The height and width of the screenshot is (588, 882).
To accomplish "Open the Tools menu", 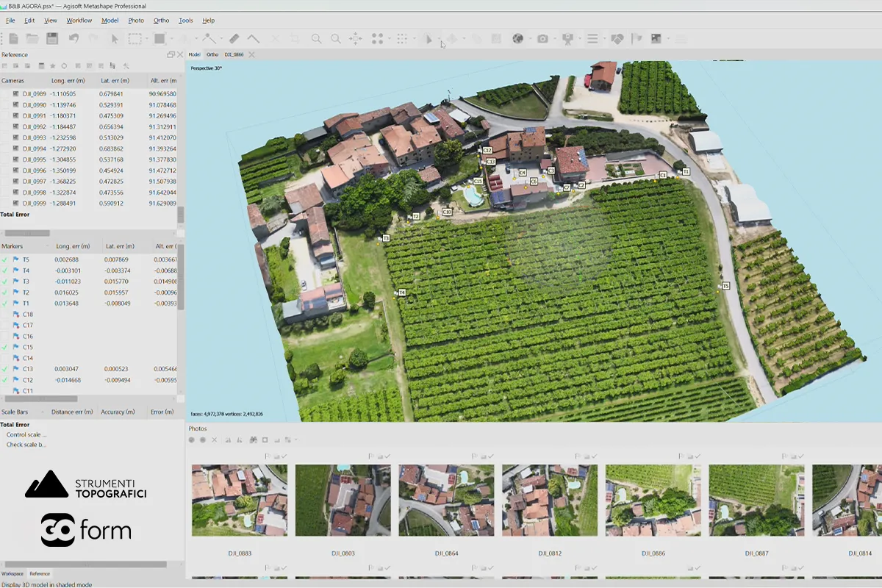I will [x=186, y=21].
